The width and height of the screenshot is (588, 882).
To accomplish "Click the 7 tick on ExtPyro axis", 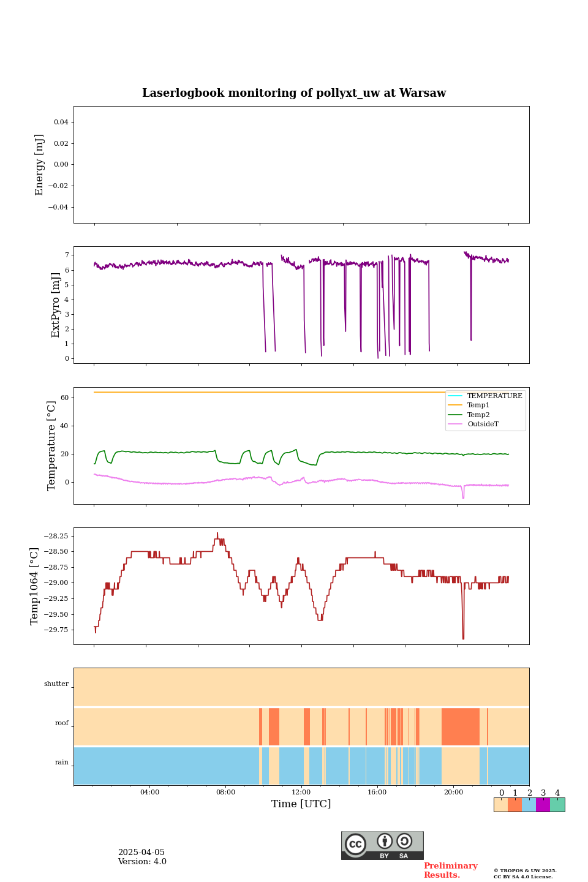I will [x=66, y=255].
